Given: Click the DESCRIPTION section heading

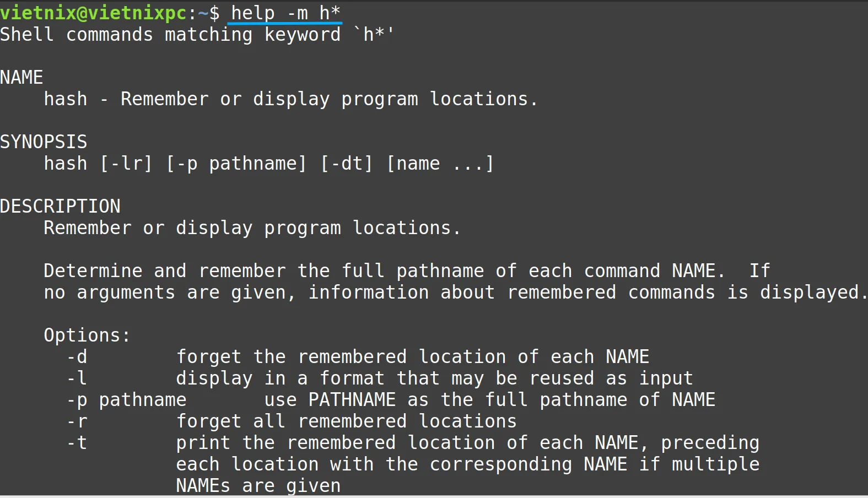Looking at the screenshot, I should (60, 206).
